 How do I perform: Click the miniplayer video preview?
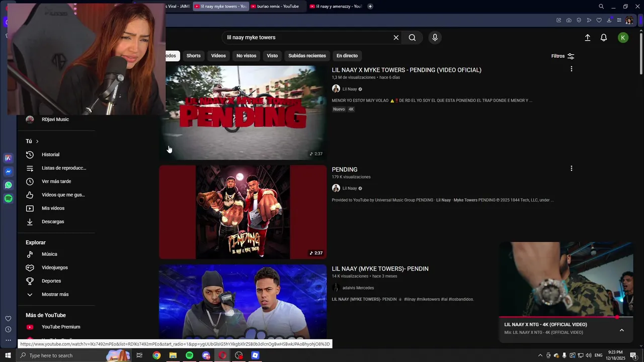(x=566, y=279)
